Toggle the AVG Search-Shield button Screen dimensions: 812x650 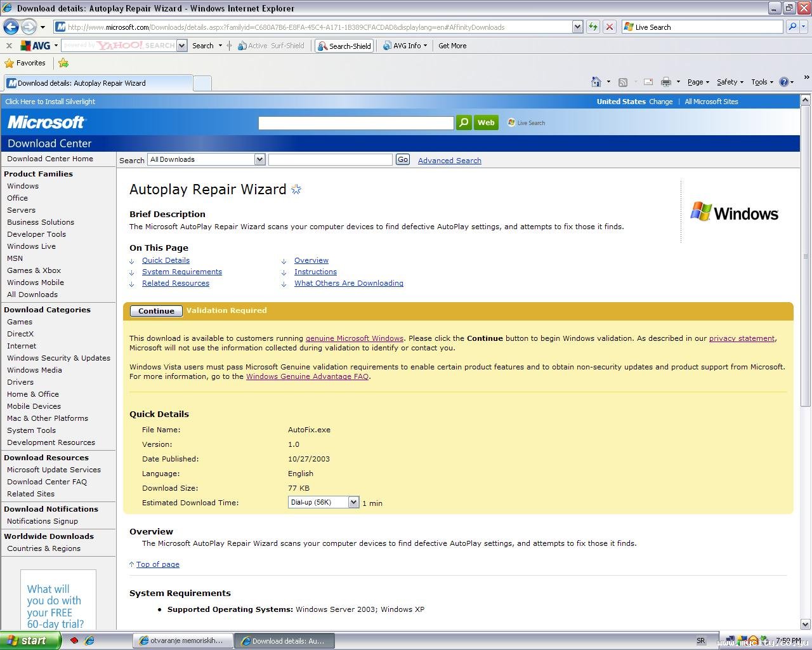[x=344, y=46]
